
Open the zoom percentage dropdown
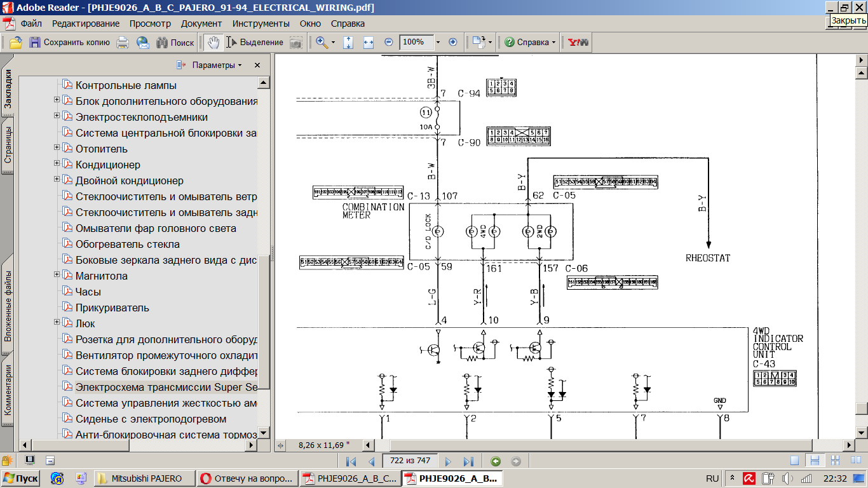[x=437, y=43]
